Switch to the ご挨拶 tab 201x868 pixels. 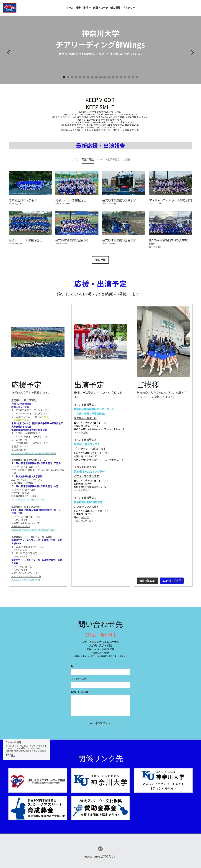[x=127, y=159]
